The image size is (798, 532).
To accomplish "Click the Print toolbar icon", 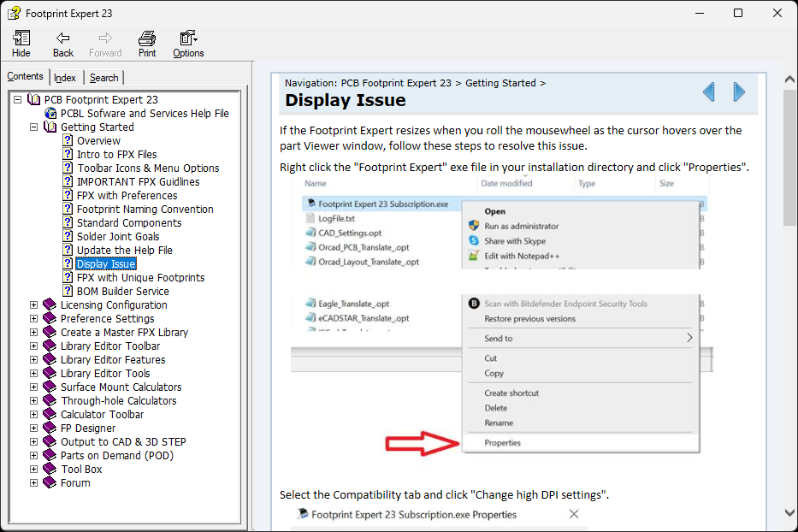I will pyautogui.click(x=147, y=44).
